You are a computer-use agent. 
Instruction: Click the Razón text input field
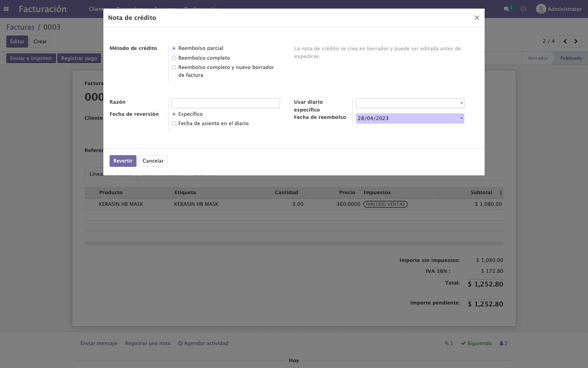[226, 103]
